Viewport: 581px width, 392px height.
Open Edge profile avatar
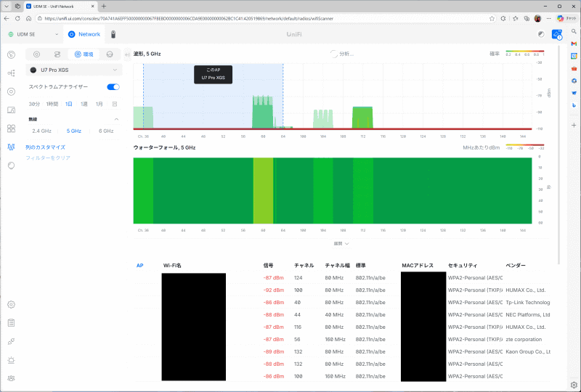pyautogui.click(x=537, y=18)
